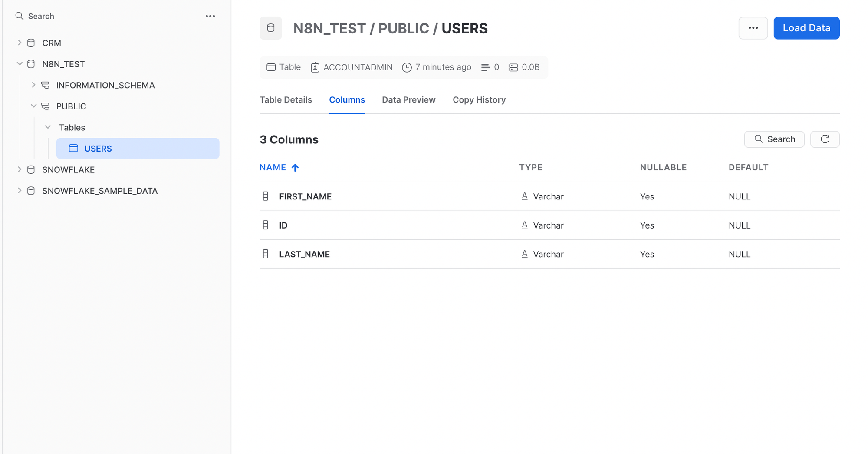Click the database icon beside the USERS breadcrumb title
The image size is (868, 454).
[x=270, y=28]
